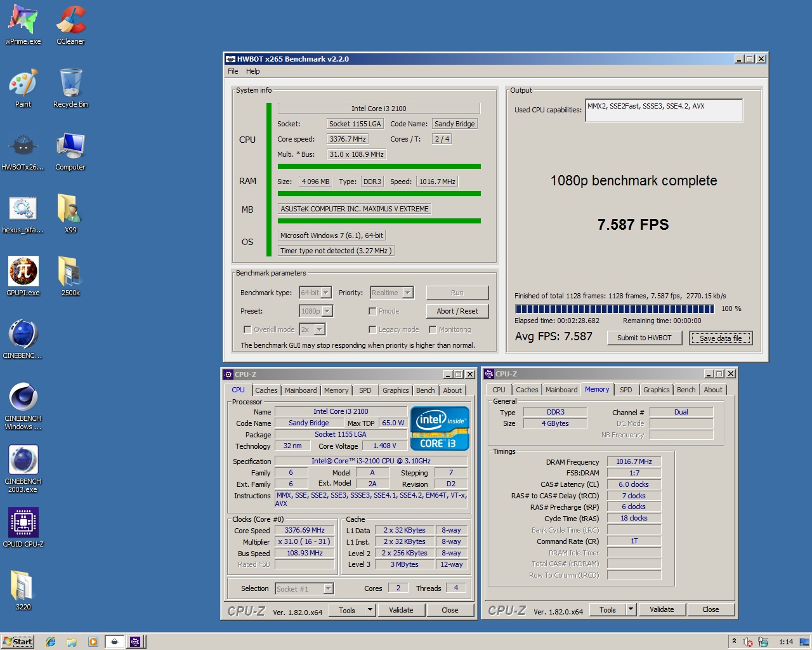Open the Overkill 2x dropdown
The width and height of the screenshot is (812, 650).
pyautogui.click(x=320, y=329)
